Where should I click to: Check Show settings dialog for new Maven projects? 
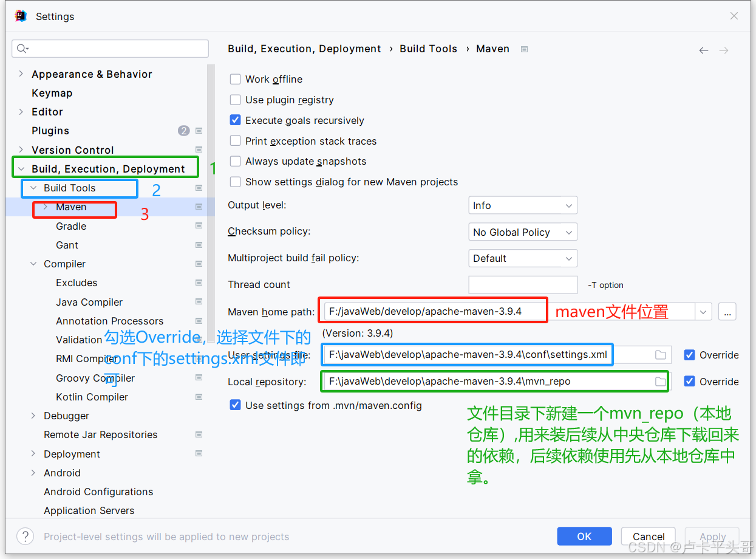click(236, 182)
